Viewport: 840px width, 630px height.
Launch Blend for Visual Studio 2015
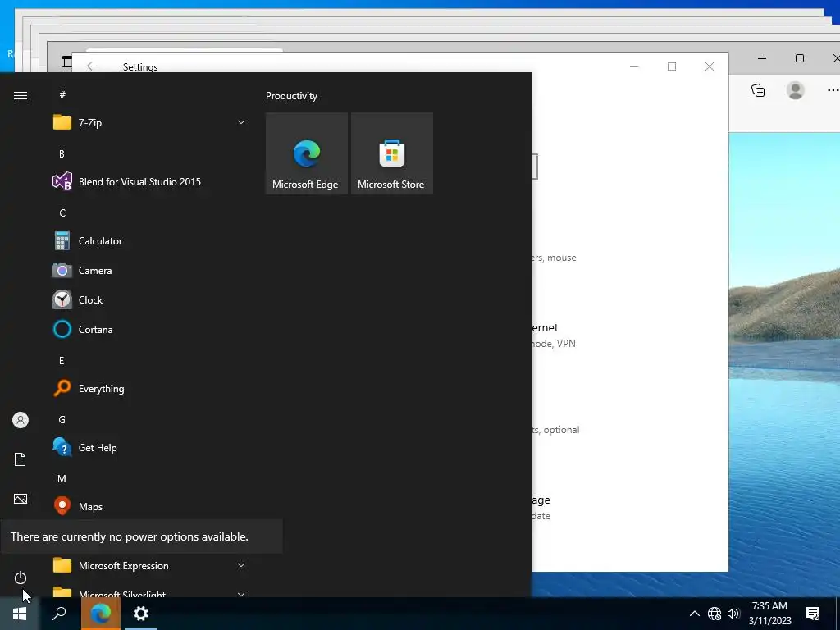click(x=150, y=182)
